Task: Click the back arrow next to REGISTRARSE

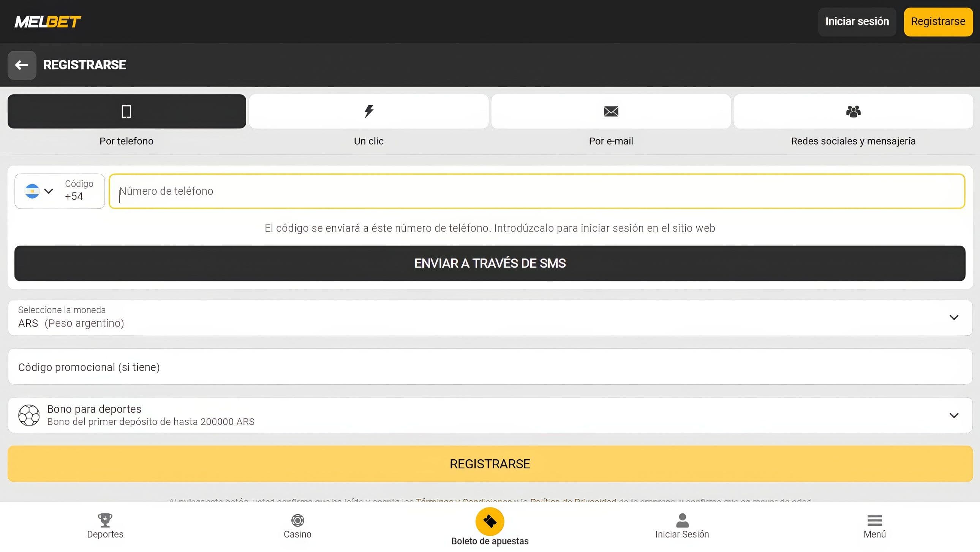Action: coord(22,65)
